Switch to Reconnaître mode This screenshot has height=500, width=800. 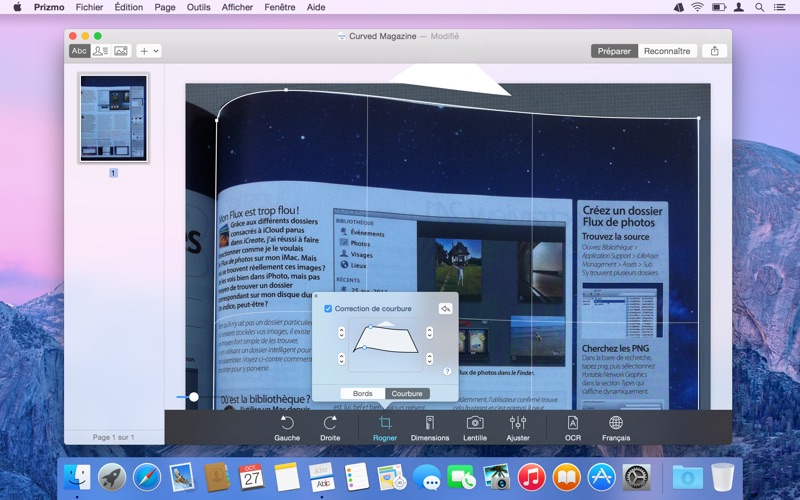coord(667,51)
